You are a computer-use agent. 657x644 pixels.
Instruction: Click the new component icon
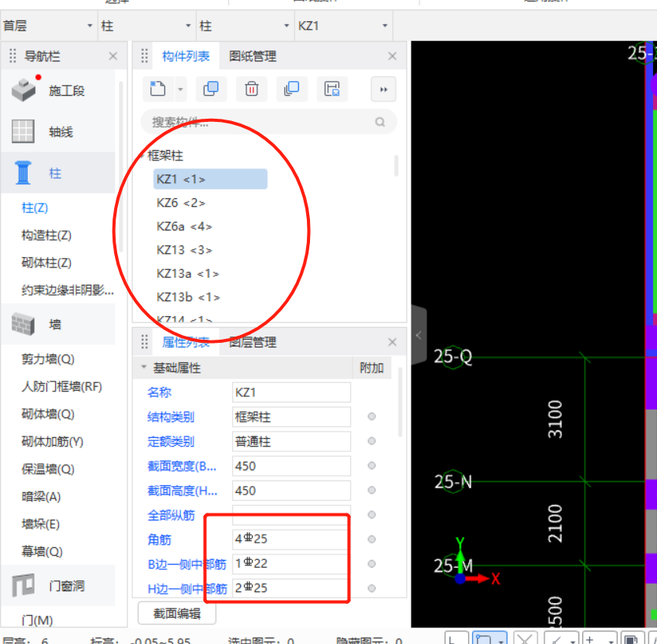(158, 89)
